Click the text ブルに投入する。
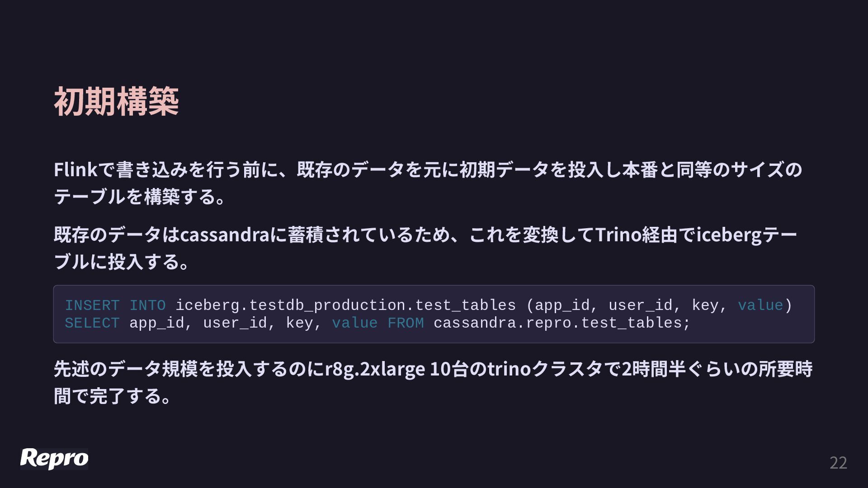This screenshot has width=868, height=488. click(121, 262)
